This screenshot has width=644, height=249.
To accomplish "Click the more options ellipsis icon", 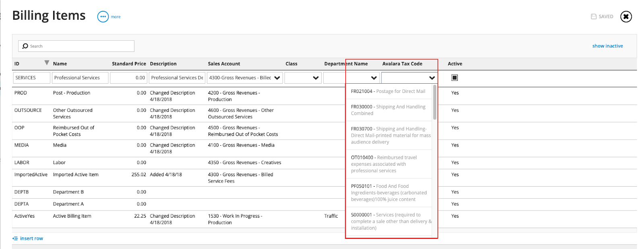I will tap(103, 16).
